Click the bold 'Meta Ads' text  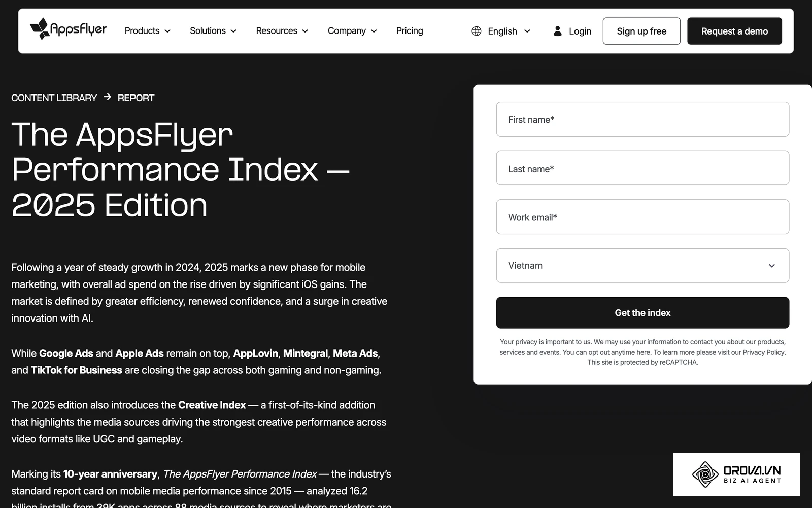(x=355, y=353)
